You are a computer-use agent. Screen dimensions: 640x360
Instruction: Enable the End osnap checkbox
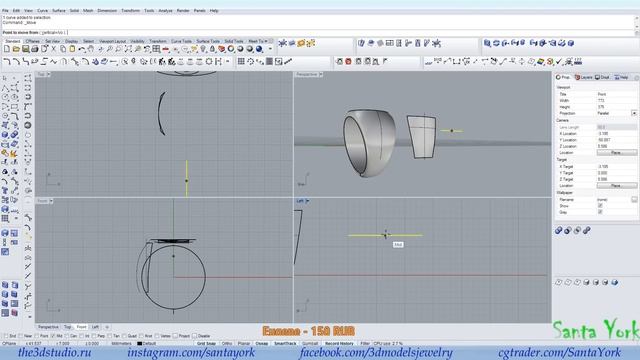coord(6,336)
